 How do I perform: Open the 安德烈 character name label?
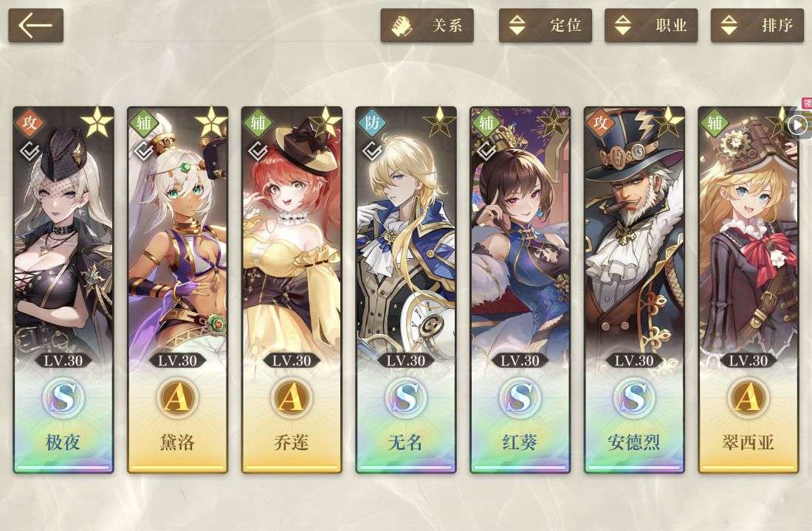[x=634, y=442]
